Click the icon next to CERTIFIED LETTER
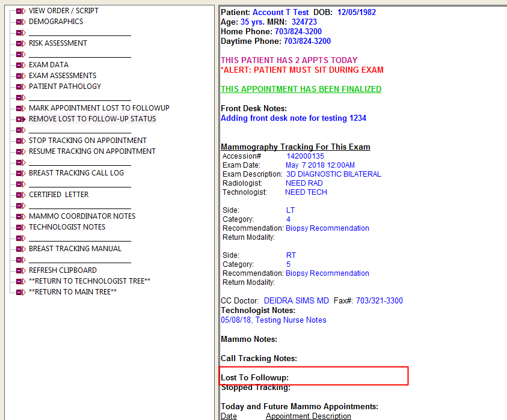This screenshot has height=420, width=507. tap(20, 195)
